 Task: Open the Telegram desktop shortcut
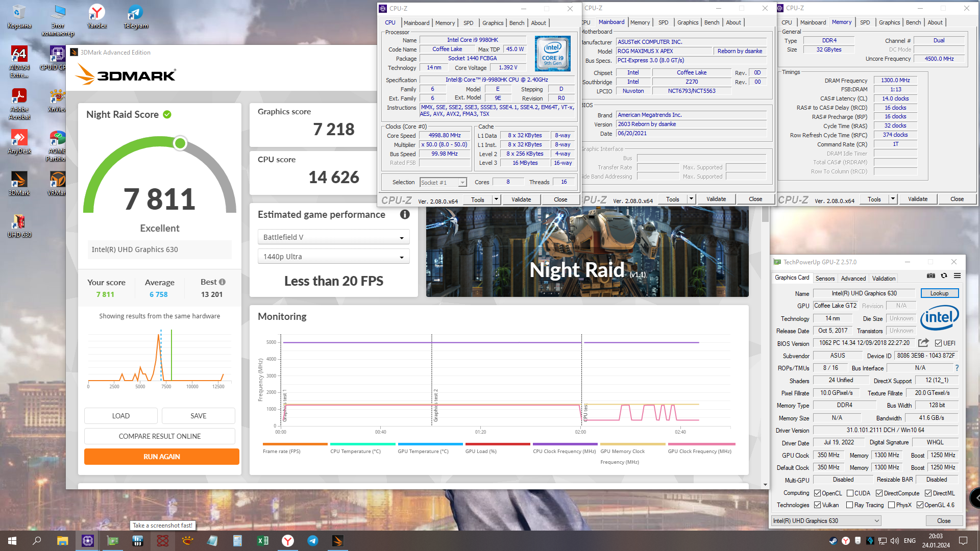tap(135, 16)
